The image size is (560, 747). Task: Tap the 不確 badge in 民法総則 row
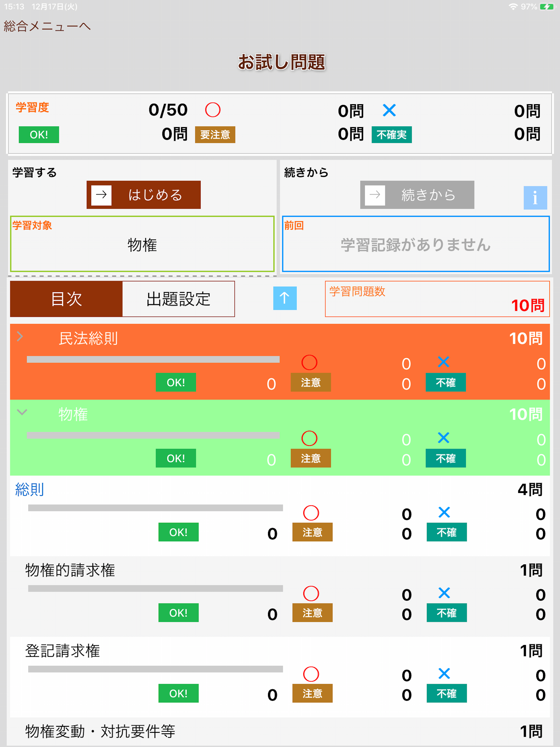click(445, 382)
